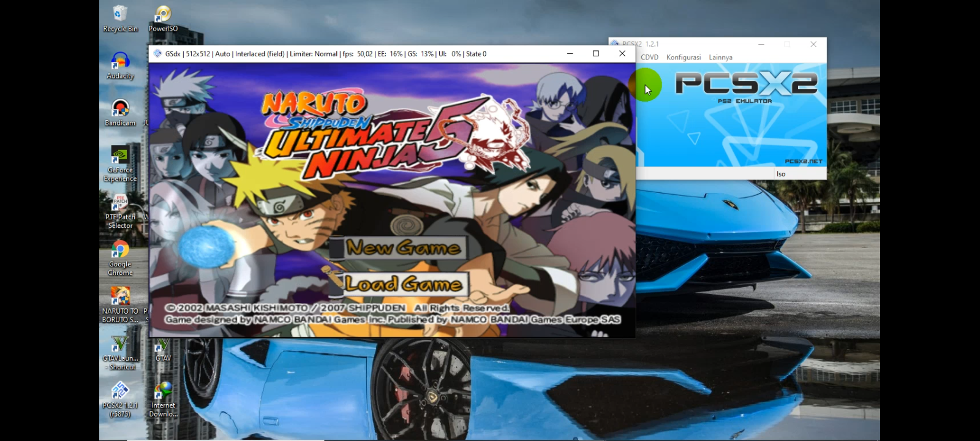The width and height of the screenshot is (980, 441).
Task: Close the PCSX2 1.2.1 window
Action: pyautogui.click(x=813, y=44)
